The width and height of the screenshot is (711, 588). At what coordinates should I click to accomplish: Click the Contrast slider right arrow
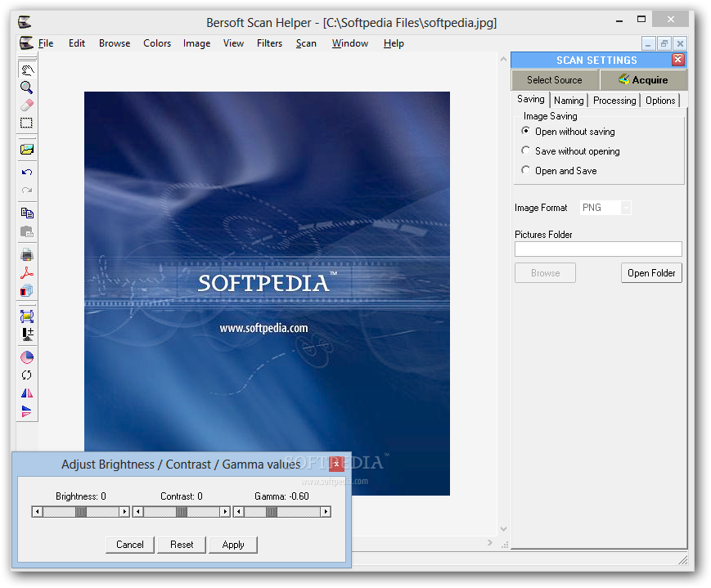(x=225, y=512)
